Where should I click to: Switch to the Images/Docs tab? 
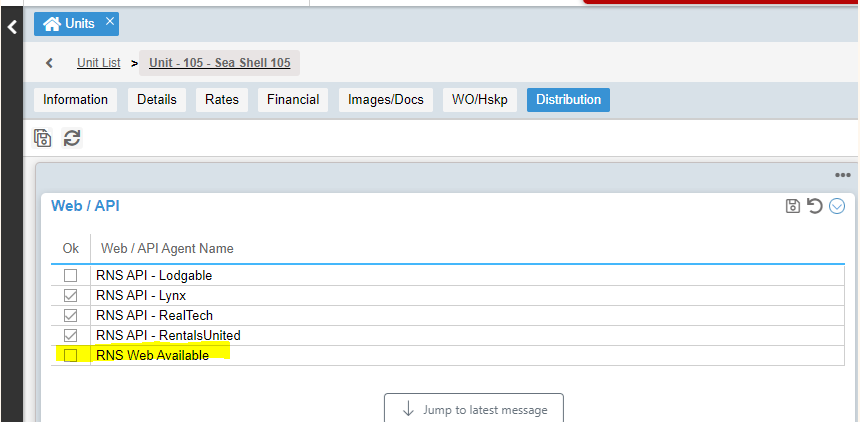(x=386, y=100)
